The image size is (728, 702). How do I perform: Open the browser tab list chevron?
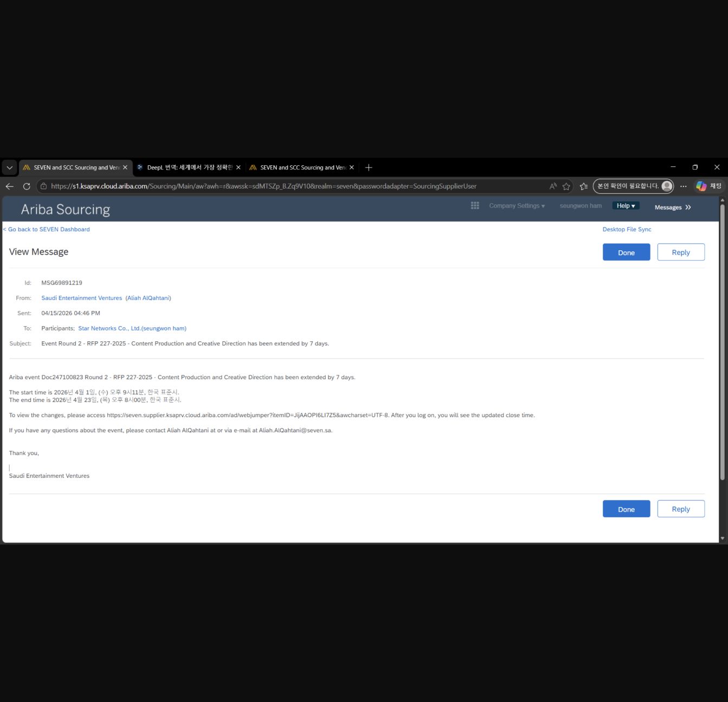(10, 168)
